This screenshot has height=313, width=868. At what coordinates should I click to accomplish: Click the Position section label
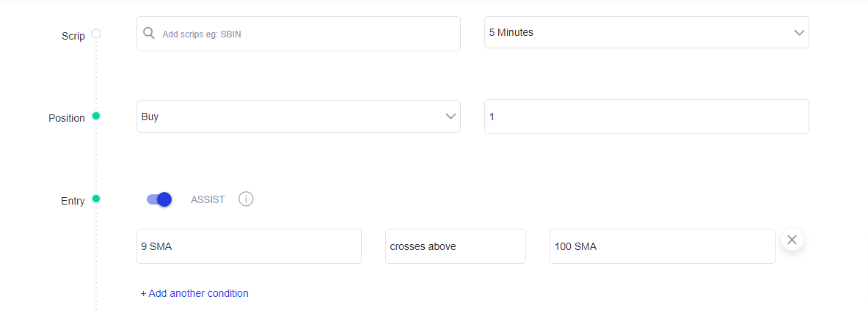pyautogui.click(x=67, y=118)
